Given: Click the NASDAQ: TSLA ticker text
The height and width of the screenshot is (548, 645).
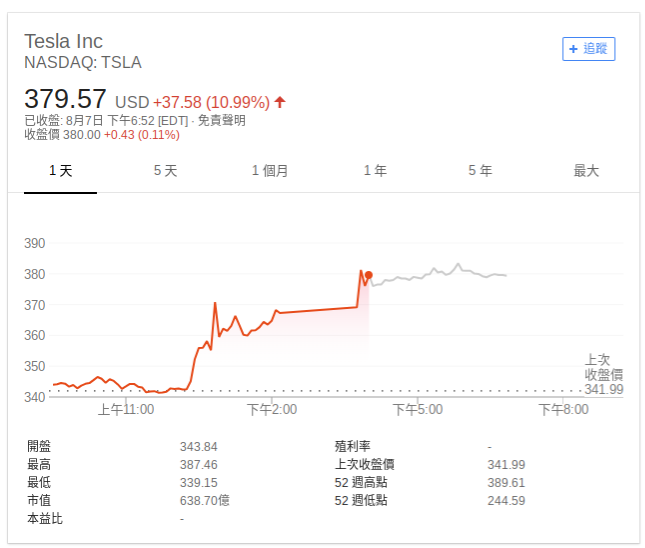Looking at the screenshot, I should point(83,63).
